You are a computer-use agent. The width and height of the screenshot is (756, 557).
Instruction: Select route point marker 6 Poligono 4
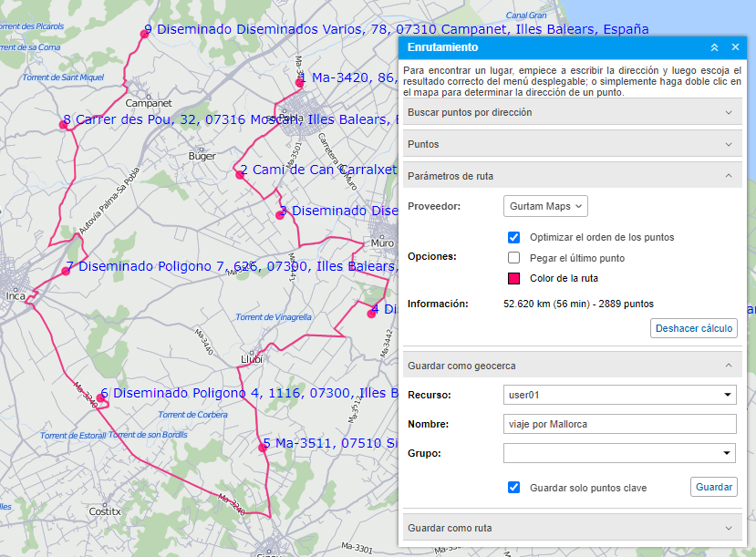pyautogui.click(x=100, y=398)
